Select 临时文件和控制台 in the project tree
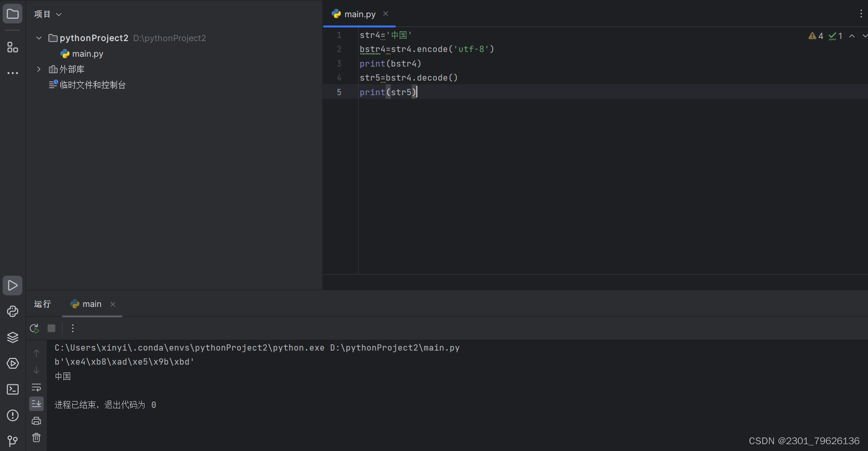This screenshot has width=868, height=451. [87, 85]
